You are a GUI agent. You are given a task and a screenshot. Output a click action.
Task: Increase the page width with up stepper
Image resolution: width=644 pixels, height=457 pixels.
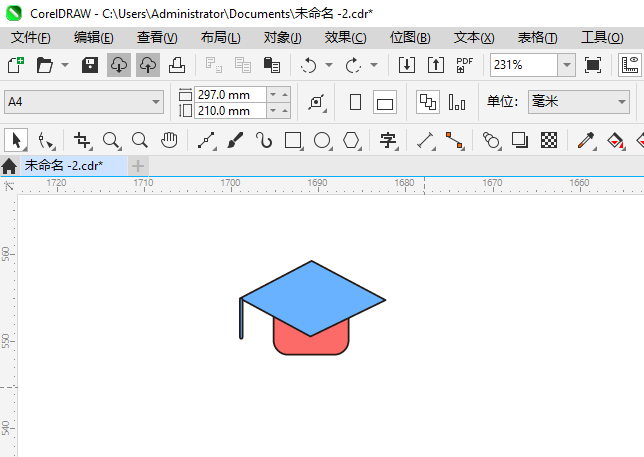(x=285, y=95)
